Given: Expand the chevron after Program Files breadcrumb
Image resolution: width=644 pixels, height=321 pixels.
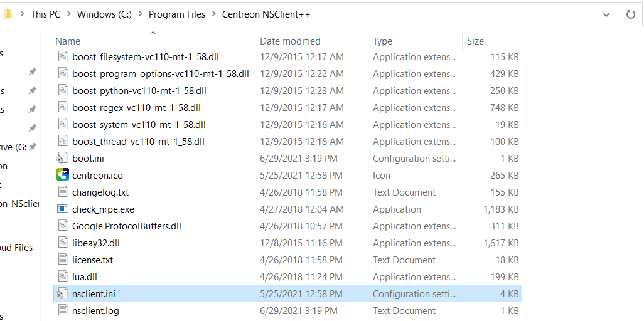Looking at the screenshot, I should (x=214, y=14).
